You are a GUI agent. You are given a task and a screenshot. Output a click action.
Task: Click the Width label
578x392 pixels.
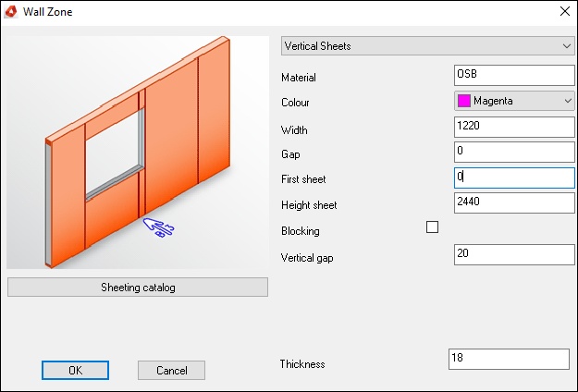[x=294, y=130]
